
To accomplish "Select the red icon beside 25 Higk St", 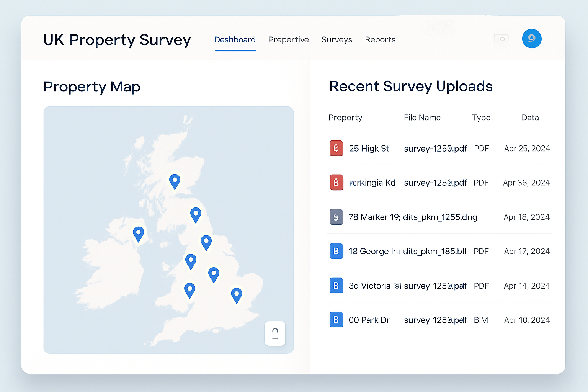I will point(336,148).
